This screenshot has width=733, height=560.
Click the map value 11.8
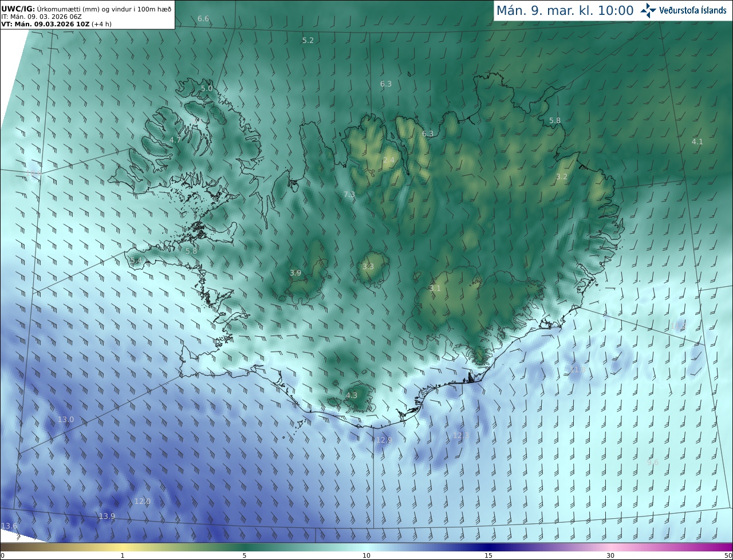[x=578, y=370]
